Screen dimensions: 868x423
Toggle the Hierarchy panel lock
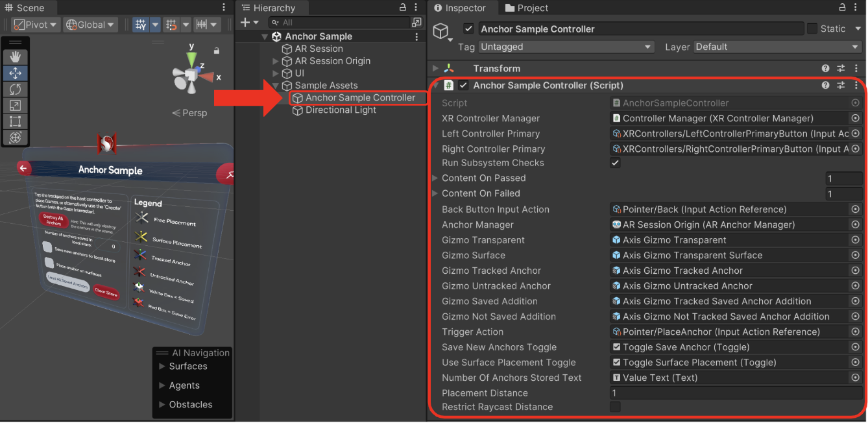click(402, 8)
